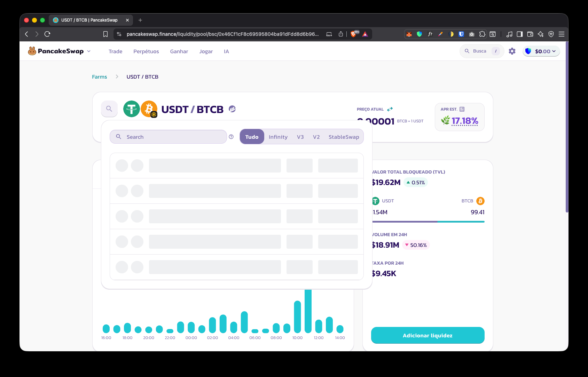Image resolution: width=588 pixels, height=377 pixels.
Task: Open the pool analytics chart icon
Action: coord(232,109)
